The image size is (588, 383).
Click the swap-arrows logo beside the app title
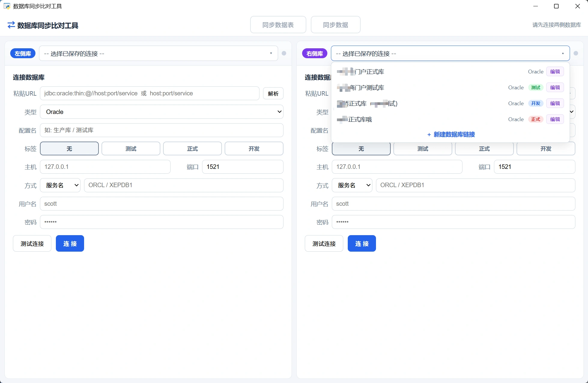(x=11, y=25)
